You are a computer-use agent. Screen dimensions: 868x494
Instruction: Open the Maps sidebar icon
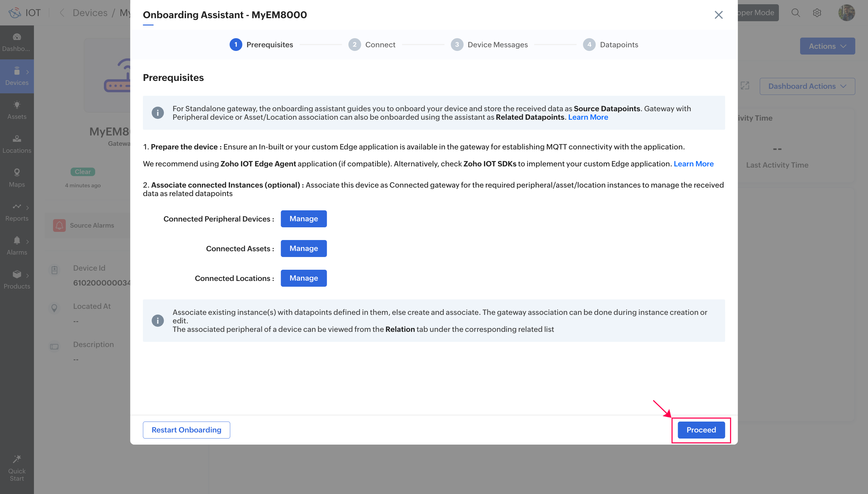(17, 173)
